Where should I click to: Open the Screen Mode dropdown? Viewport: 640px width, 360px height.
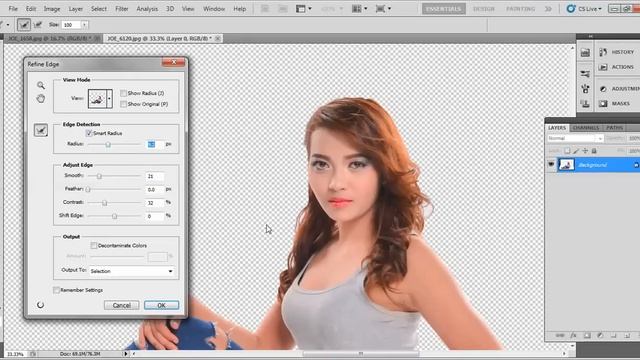(x=383, y=9)
